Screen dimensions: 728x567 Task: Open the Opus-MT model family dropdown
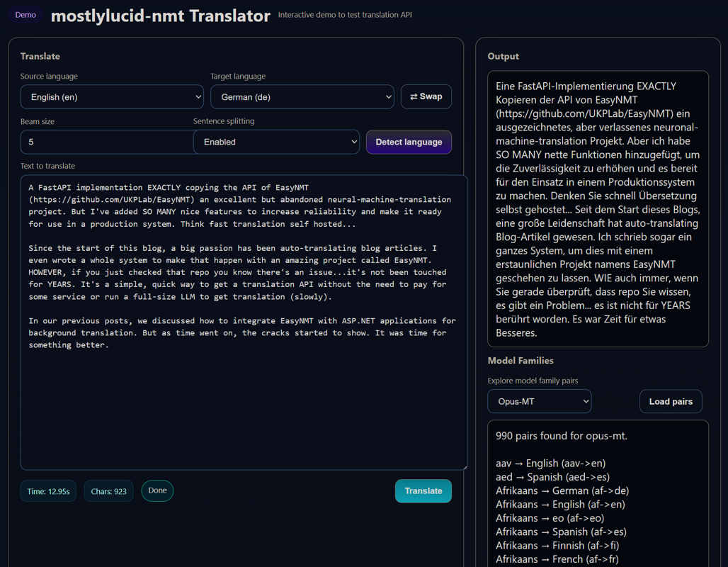[x=539, y=401]
